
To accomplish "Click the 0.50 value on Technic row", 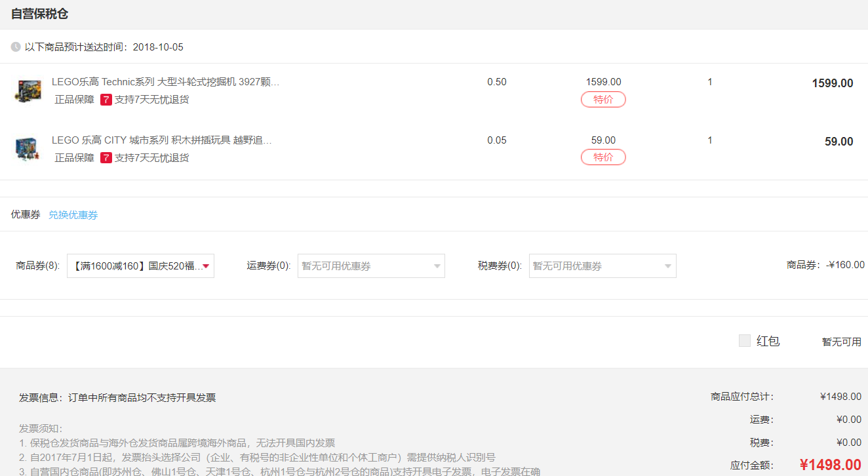I will click(x=497, y=82).
